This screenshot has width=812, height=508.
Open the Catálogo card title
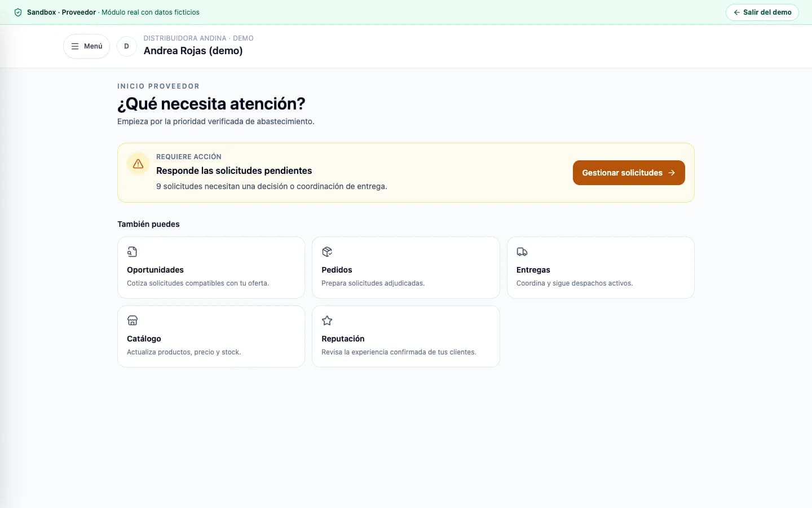(144, 339)
